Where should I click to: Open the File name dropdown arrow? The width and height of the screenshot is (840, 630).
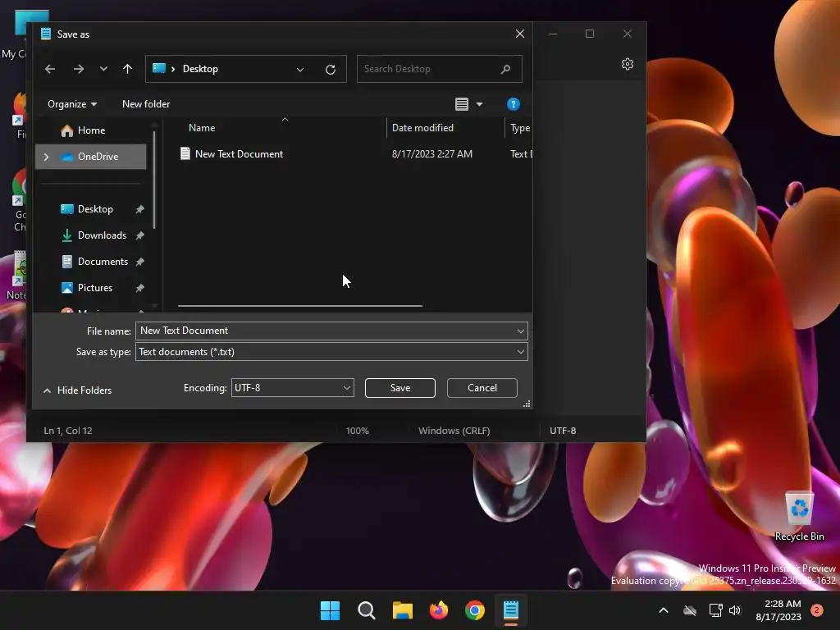(x=520, y=331)
